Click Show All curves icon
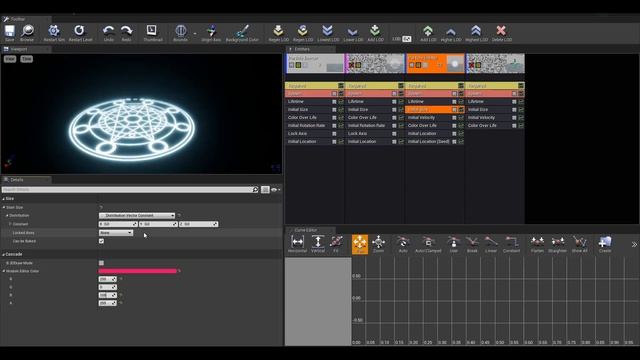 (x=579, y=244)
